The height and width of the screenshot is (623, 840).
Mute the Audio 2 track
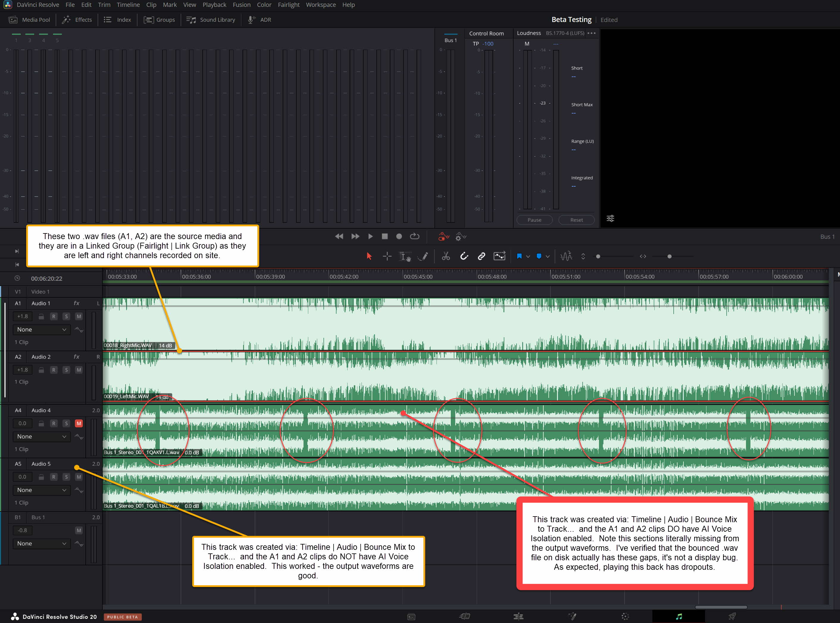pos(79,370)
